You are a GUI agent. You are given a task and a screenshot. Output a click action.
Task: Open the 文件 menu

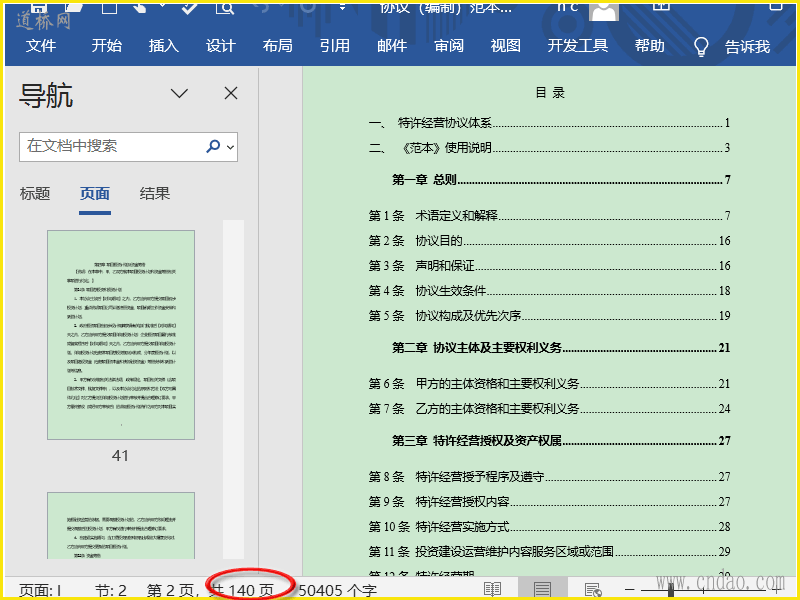point(41,46)
